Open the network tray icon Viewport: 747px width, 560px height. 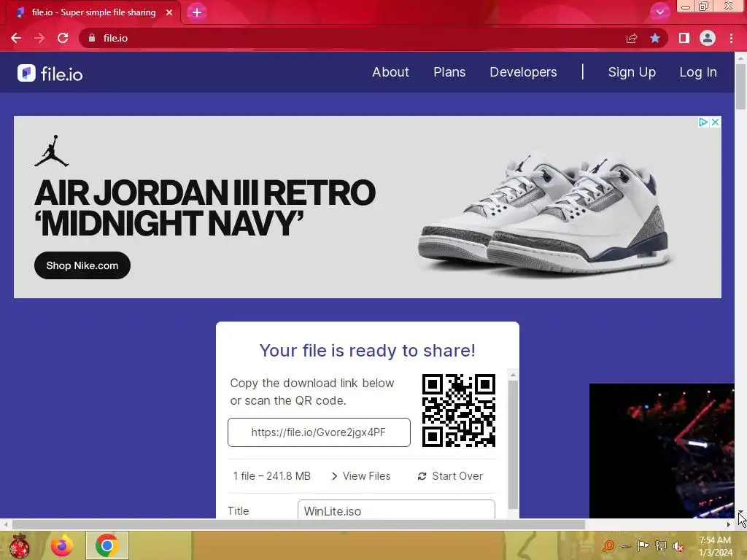click(x=660, y=545)
